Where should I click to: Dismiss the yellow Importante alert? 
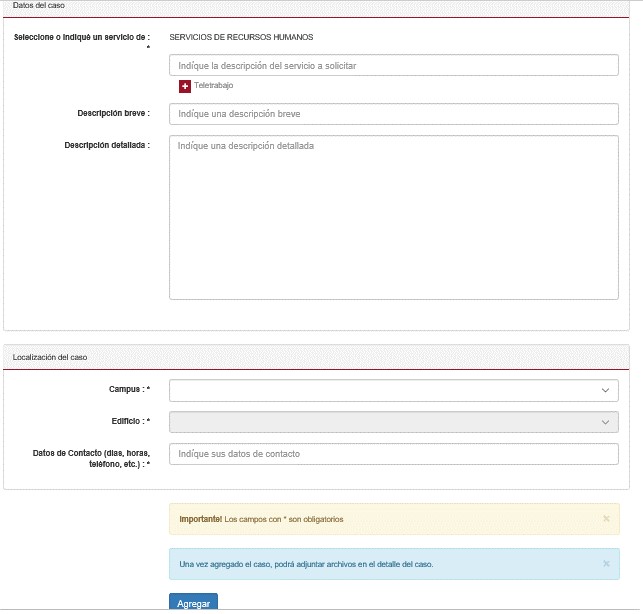[x=606, y=519]
